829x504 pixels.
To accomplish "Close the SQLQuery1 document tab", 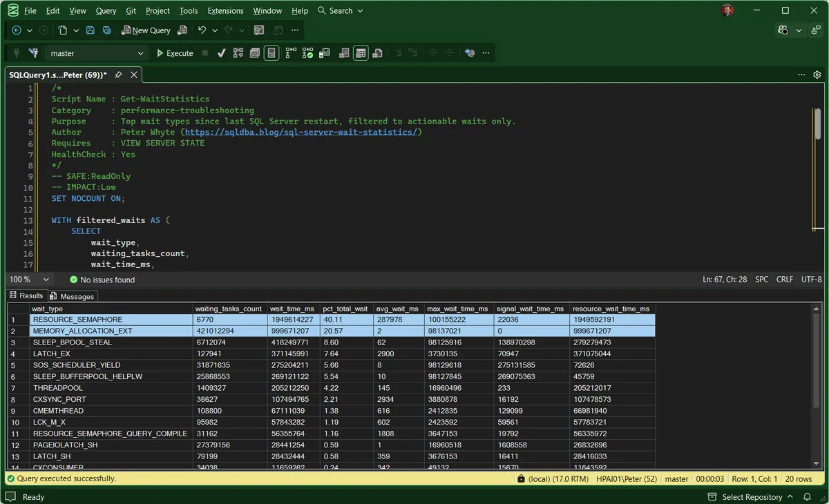I will 134,75.
